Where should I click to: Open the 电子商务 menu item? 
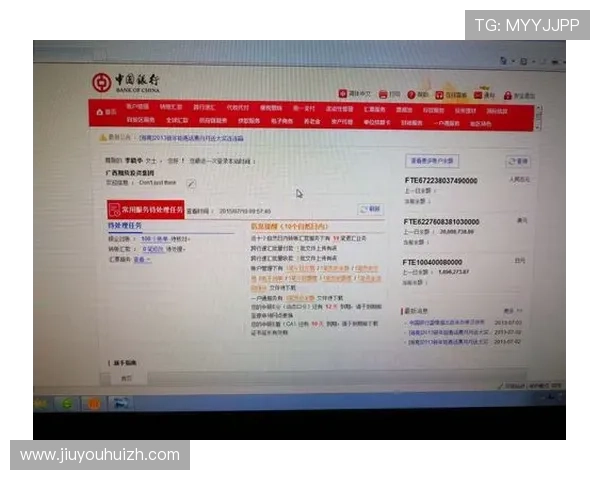click(282, 121)
